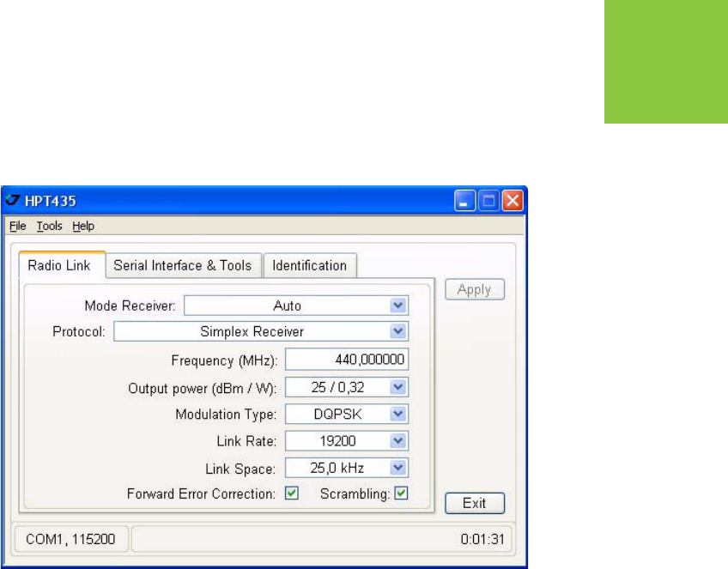Click the HPT435 app icon in title bar
Screen dimensions: 728x569
click(12, 201)
